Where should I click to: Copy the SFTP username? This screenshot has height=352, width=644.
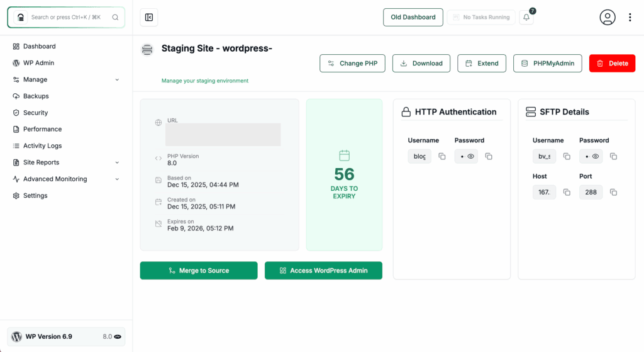pyautogui.click(x=567, y=156)
